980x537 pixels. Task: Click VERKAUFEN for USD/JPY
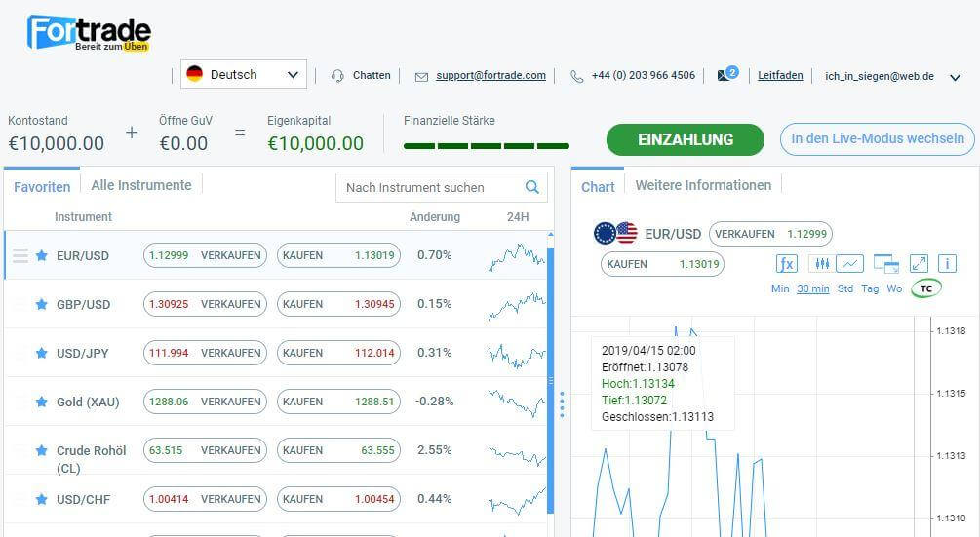point(205,353)
